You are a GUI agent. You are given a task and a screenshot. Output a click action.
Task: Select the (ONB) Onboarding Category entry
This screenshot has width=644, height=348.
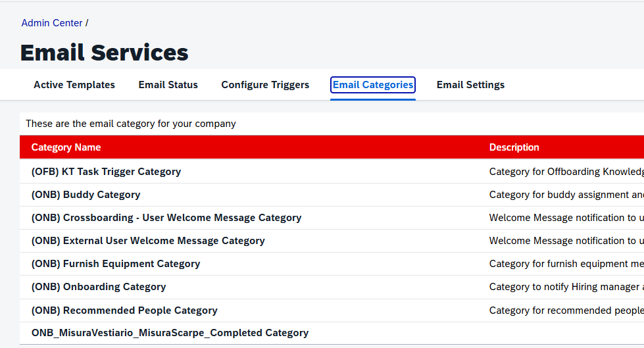pyautogui.click(x=99, y=287)
